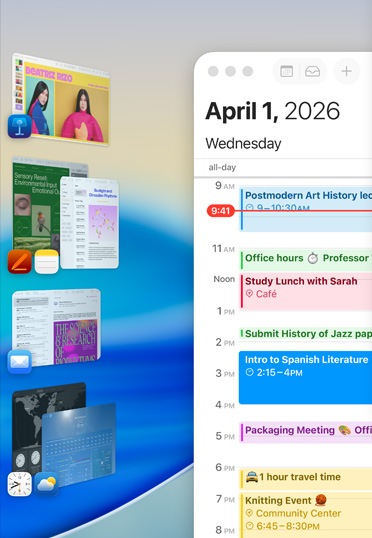This screenshot has height=538, width=372.
Task: Open the Mail app icon in Stage Manager
Action: tap(20, 362)
